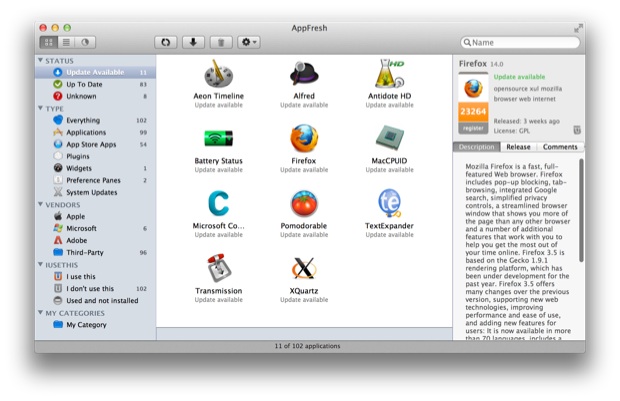Viewport: 620px width, 401px height.
Task: Select the Microsoft vendor filter
Action: tap(95, 228)
